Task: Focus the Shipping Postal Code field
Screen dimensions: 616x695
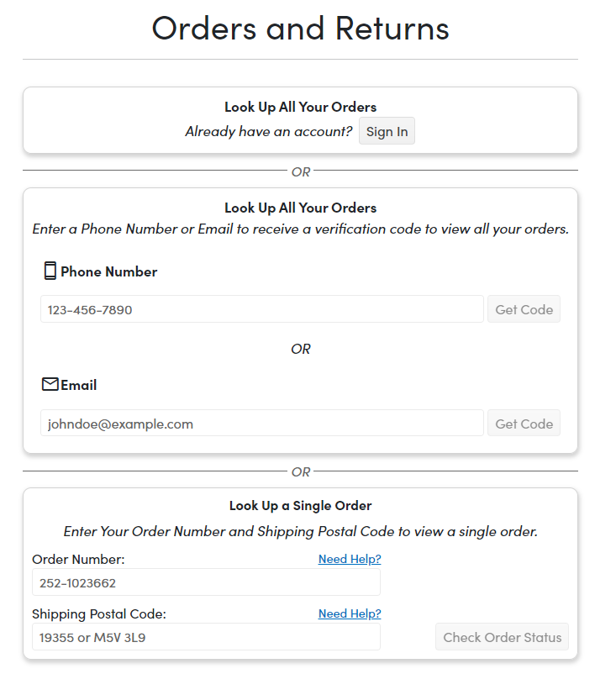Action: 206,637
